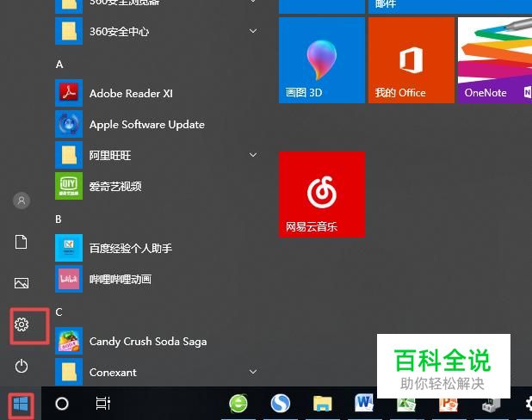Expand the 360安全浏览器 folder chevron
532x420 pixels.
[253, 2]
